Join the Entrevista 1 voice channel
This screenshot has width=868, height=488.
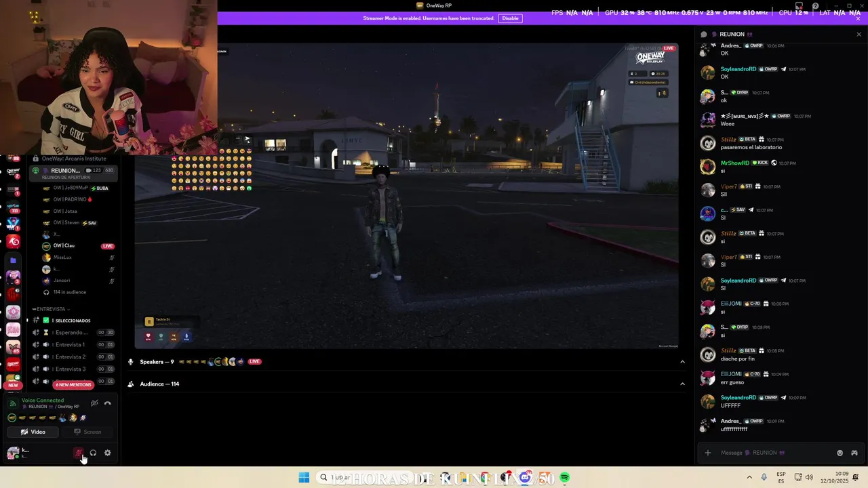[x=72, y=345]
